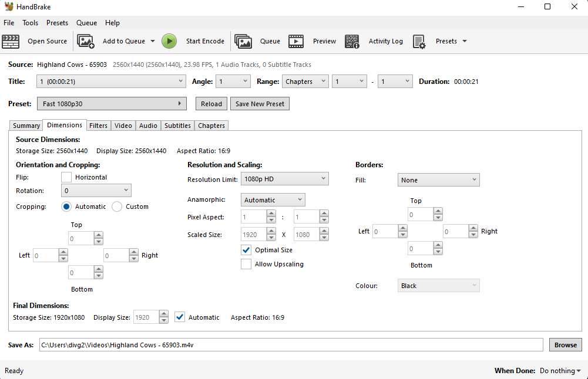This screenshot has width=588, height=379.
Task: Toggle the Horizontal flip checkbox
Action: tap(66, 177)
